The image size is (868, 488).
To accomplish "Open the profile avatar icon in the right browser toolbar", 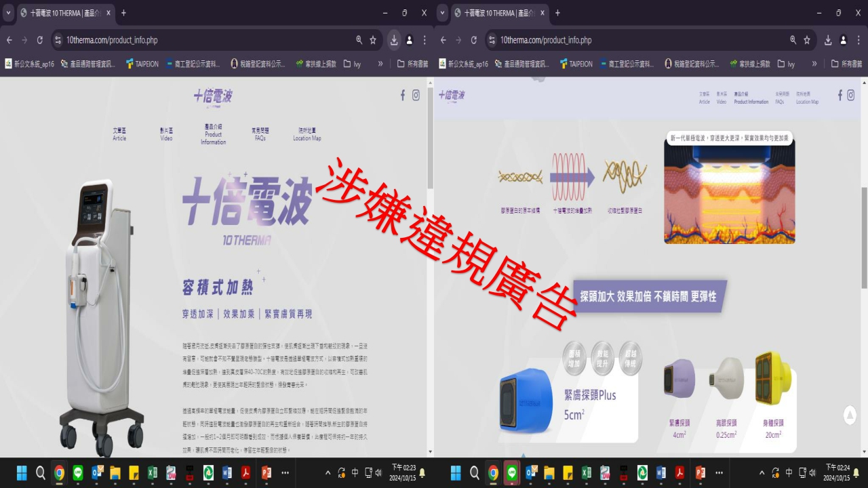I will click(x=844, y=40).
